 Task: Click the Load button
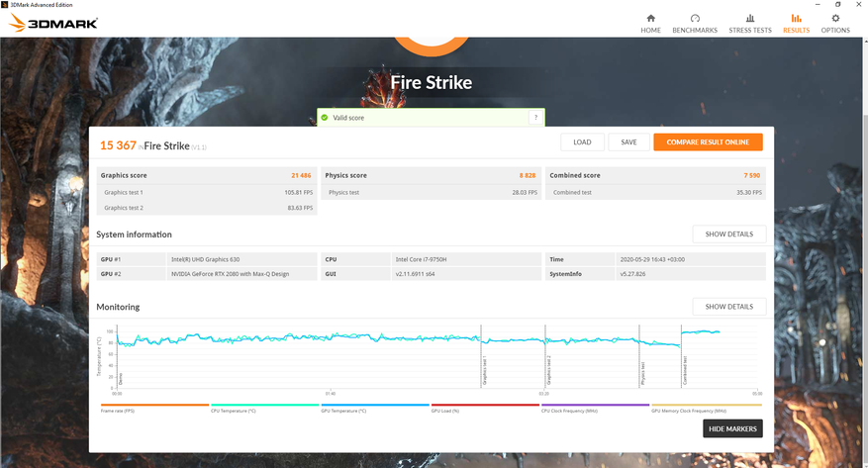pos(582,142)
